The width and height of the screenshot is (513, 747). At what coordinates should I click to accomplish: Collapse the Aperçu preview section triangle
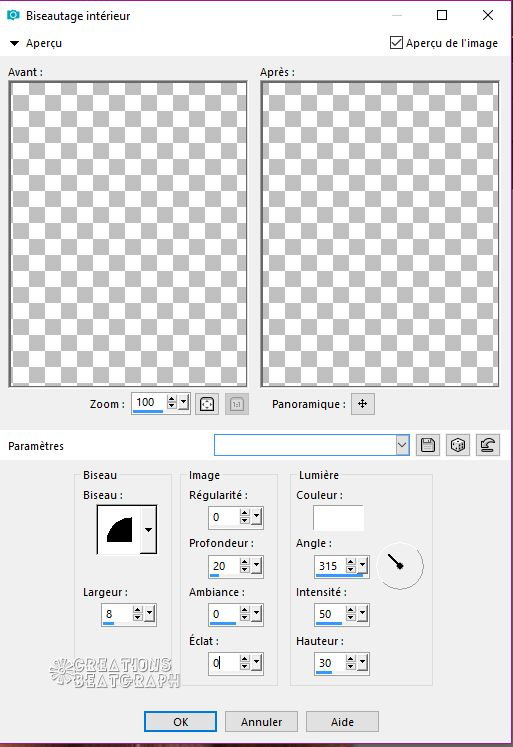[14, 43]
